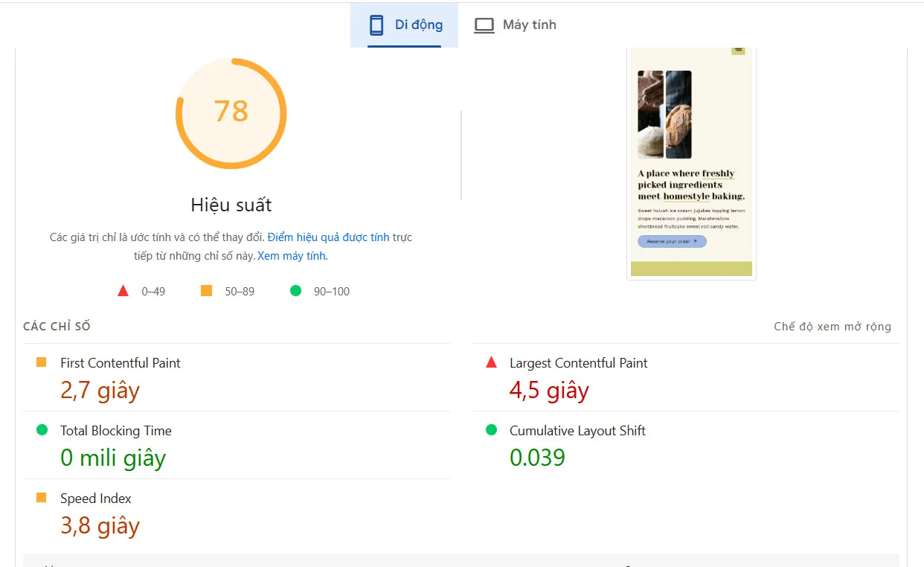Switch to the Di động tab
Screen dimensions: 924x567
(405, 24)
